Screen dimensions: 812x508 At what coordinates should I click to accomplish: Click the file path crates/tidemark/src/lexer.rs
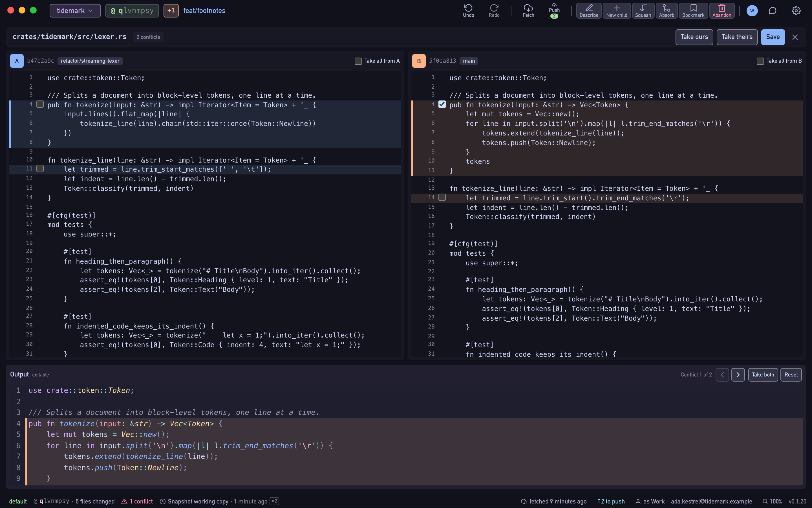point(69,37)
